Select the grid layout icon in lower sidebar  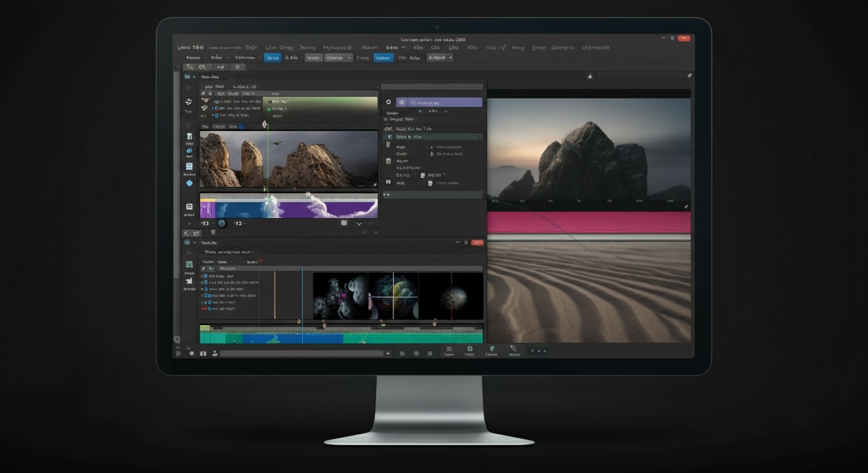point(189,264)
